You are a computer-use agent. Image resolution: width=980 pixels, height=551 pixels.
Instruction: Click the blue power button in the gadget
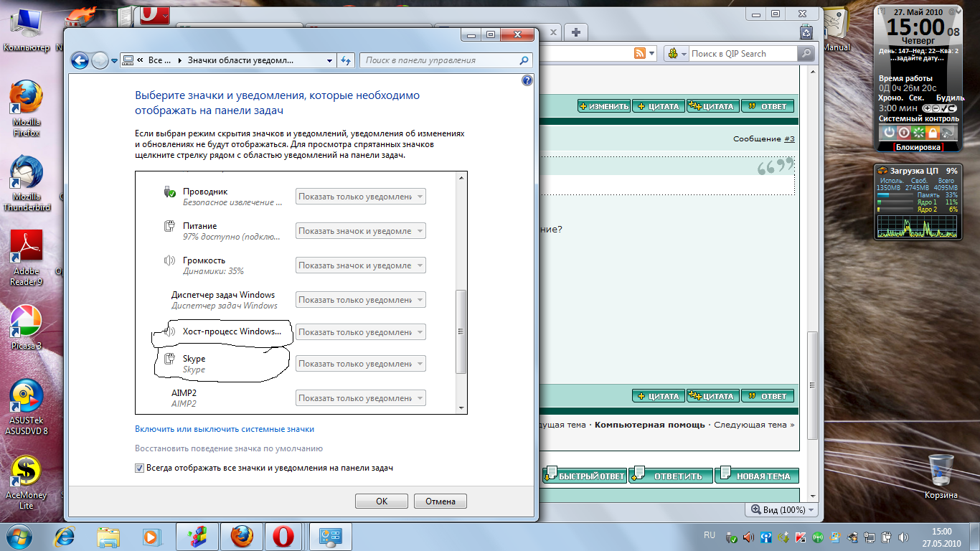point(890,133)
